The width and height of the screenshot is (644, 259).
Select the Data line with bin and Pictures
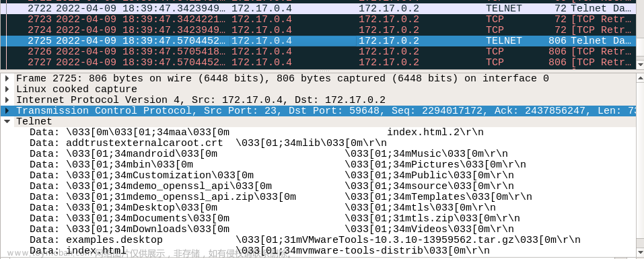point(278,165)
